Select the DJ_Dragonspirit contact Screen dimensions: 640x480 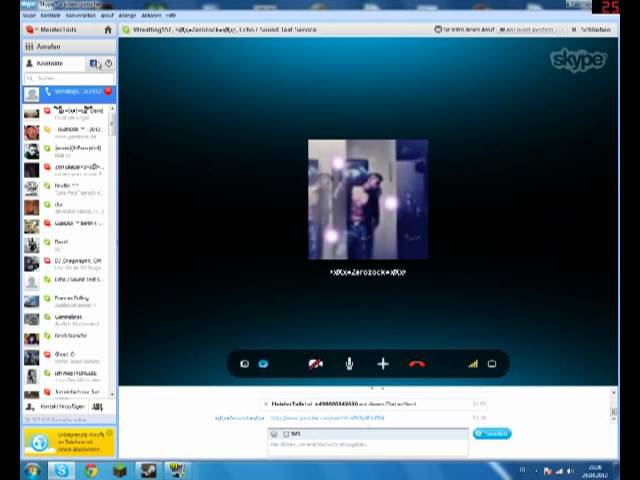(67, 264)
